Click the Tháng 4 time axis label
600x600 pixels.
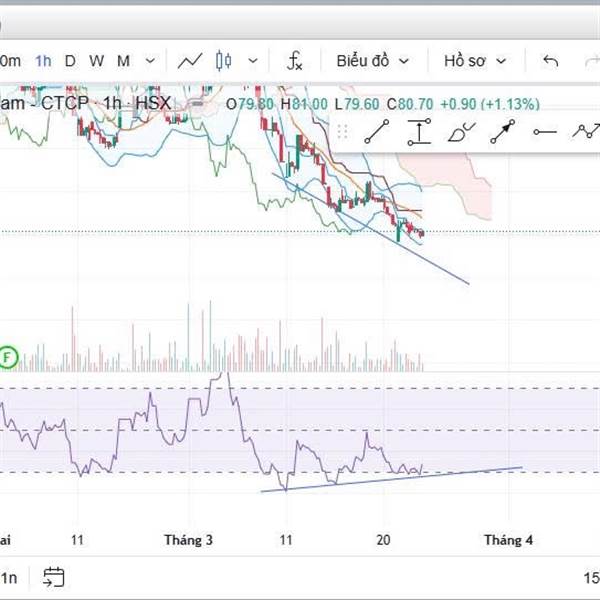tap(509, 540)
